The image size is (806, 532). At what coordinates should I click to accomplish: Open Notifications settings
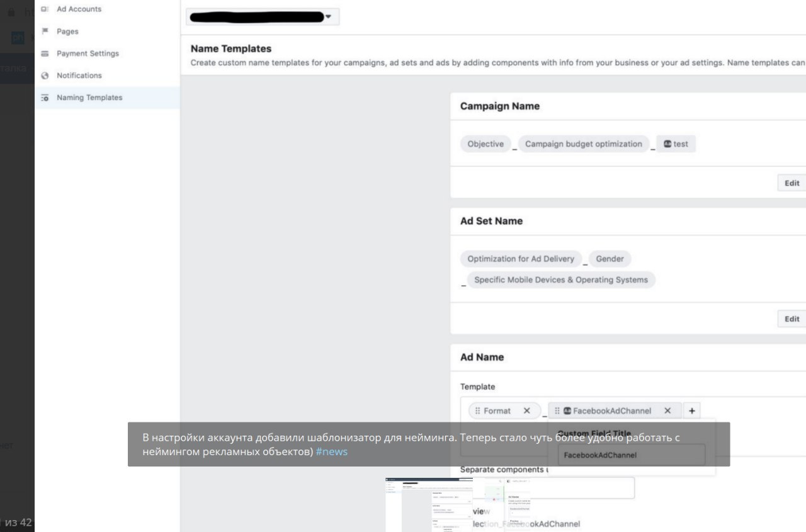(x=79, y=76)
